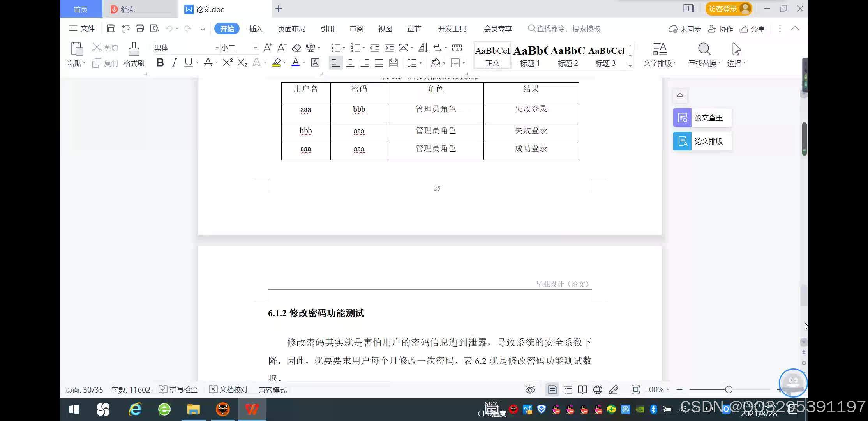The width and height of the screenshot is (868, 421).
Task: Increase paragraph indent
Action: [x=389, y=48]
